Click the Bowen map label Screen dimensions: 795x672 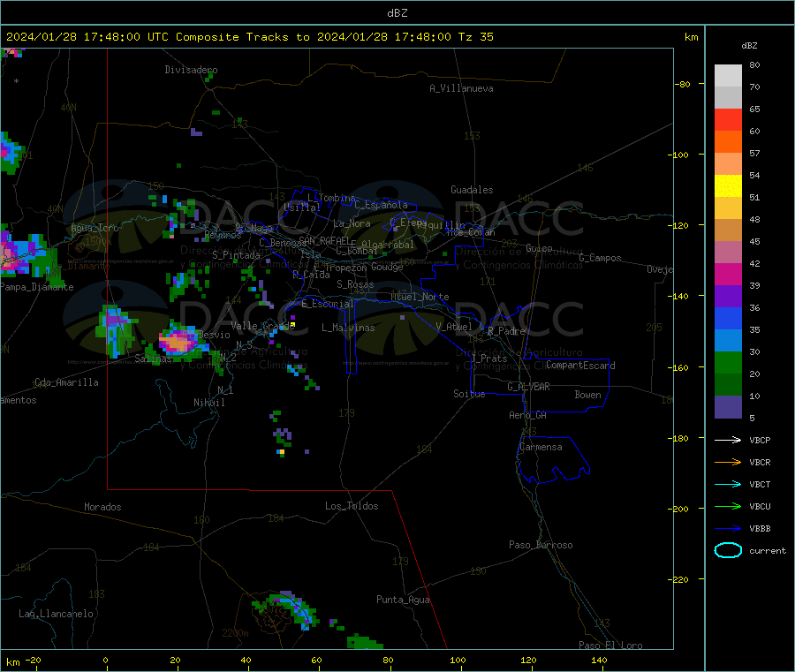tap(587, 394)
